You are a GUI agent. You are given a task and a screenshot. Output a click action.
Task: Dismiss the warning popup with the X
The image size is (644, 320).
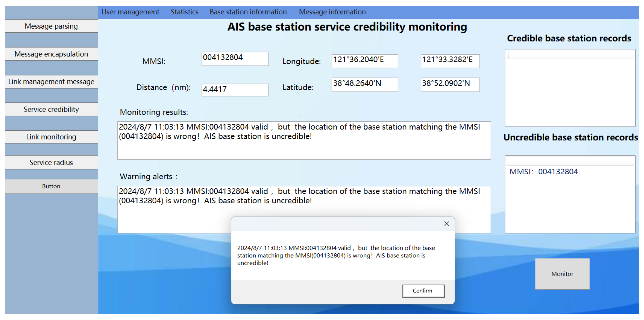tap(446, 224)
